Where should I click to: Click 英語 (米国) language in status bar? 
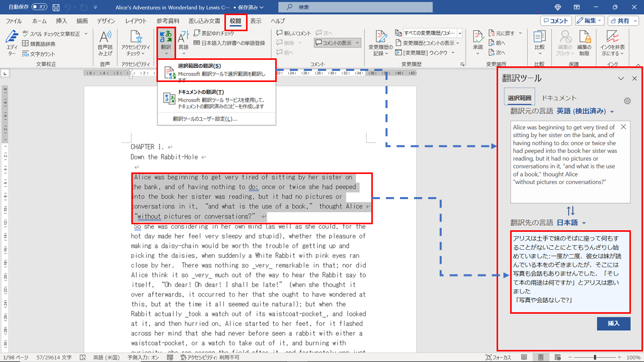(106, 357)
